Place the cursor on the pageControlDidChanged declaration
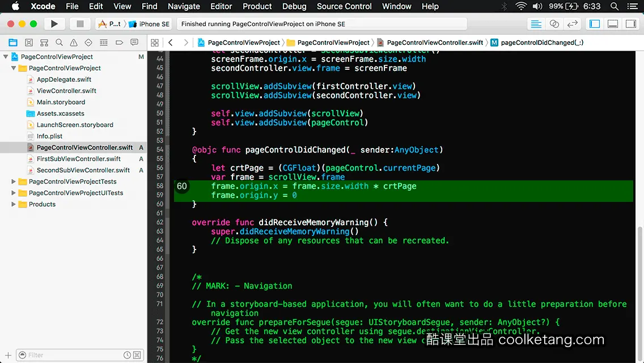This screenshot has height=363, width=644. click(317, 150)
